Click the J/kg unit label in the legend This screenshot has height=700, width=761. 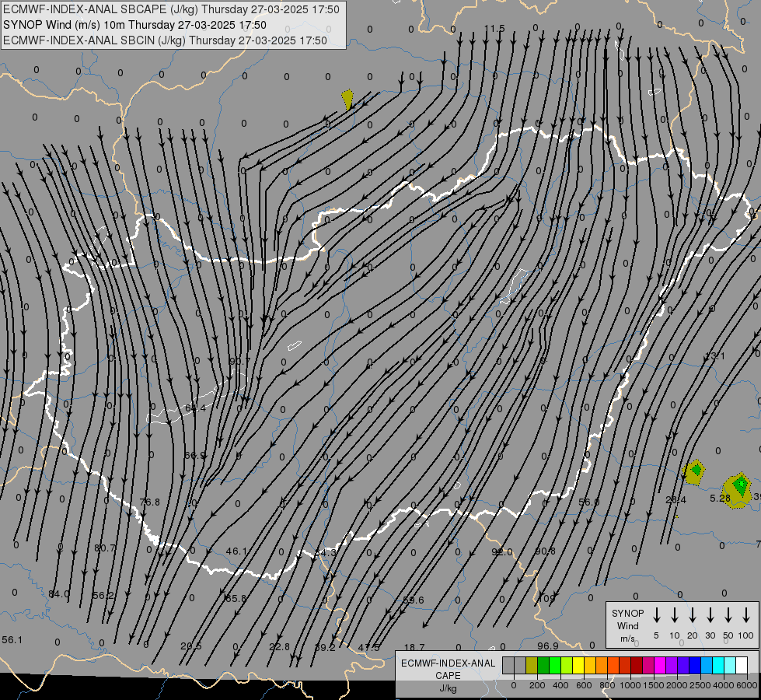pyautogui.click(x=448, y=688)
